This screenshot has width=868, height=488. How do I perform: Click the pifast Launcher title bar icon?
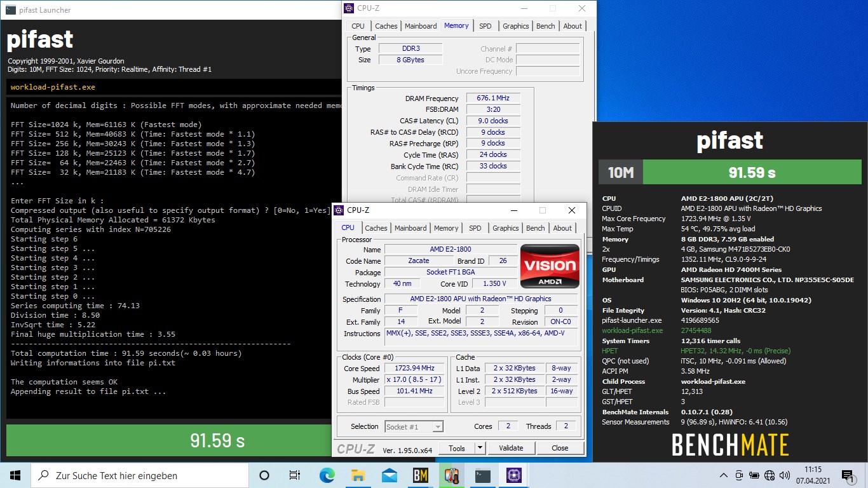click(x=10, y=10)
